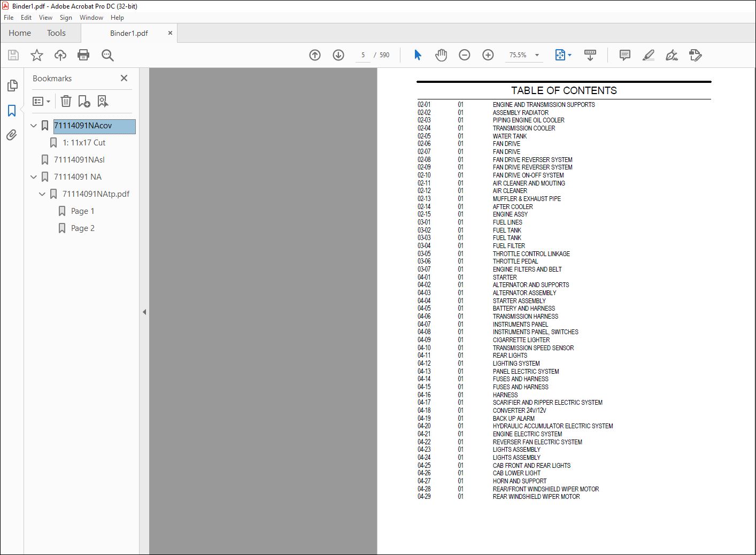This screenshot has height=555, width=756.
Task: Go to previous page arrow
Action: [315, 55]
